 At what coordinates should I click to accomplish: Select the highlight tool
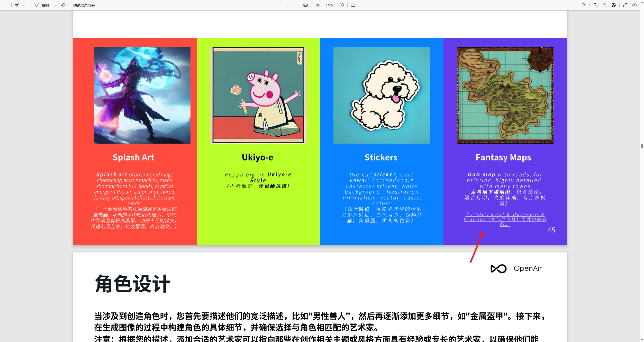point(17,5)
